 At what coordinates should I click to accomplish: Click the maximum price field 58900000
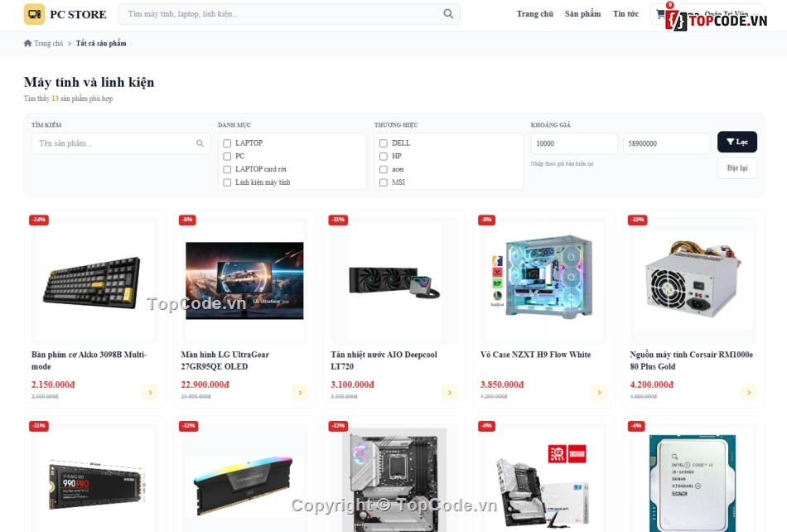(x=667, y=143)
